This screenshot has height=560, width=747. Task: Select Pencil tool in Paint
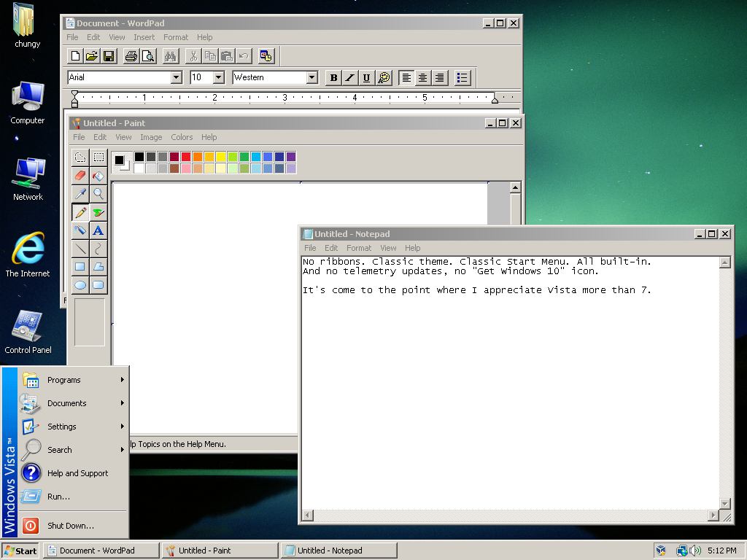point(80,212)
